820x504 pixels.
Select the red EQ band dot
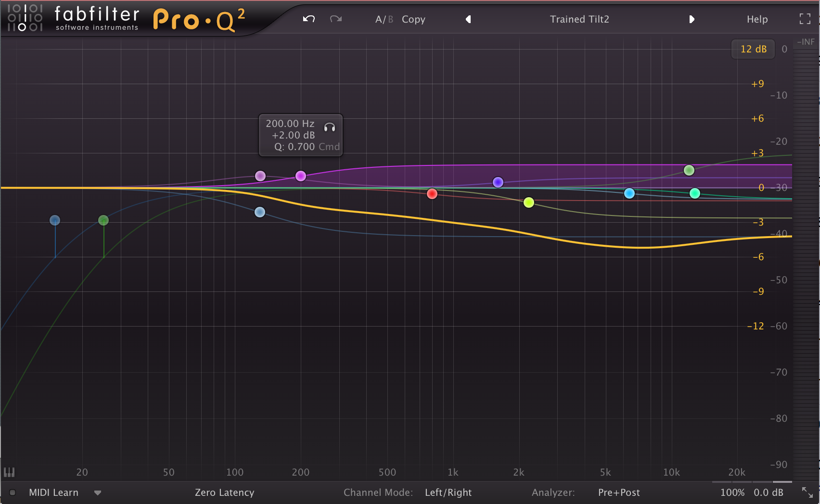432,194
